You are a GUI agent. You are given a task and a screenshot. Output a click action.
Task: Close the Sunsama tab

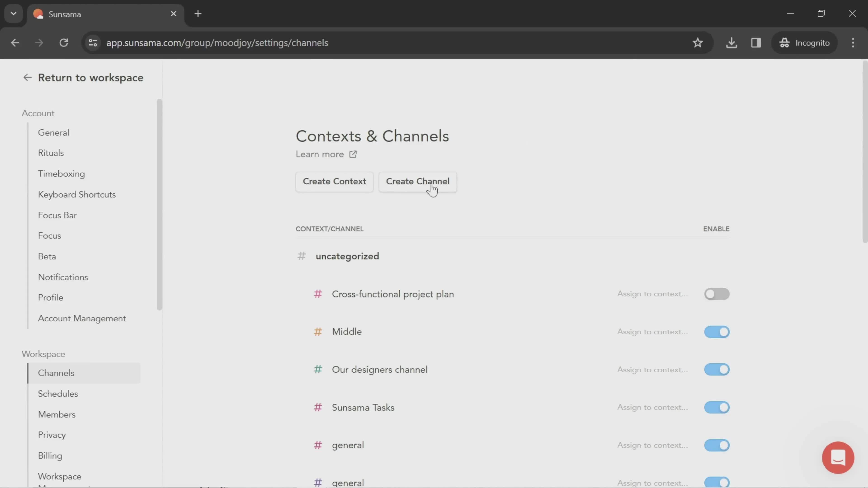pyautogui.click(x=174, y=14)
